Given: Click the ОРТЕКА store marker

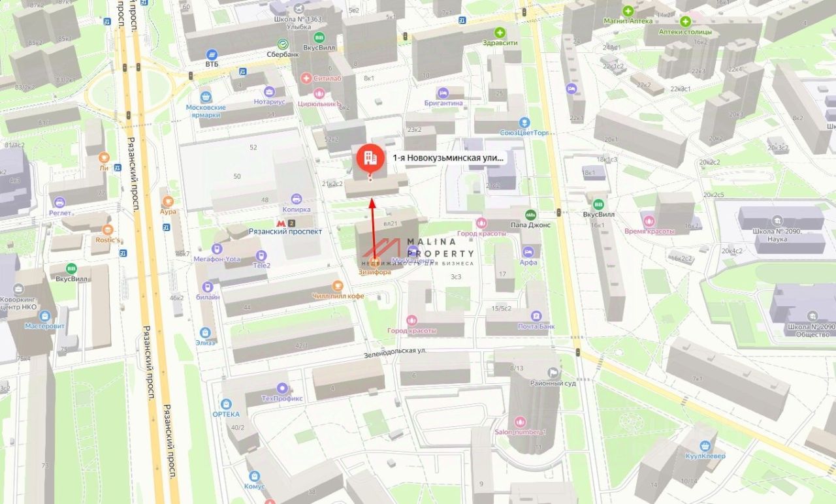Looking at the screenshot, I should (x=226, y=404).
